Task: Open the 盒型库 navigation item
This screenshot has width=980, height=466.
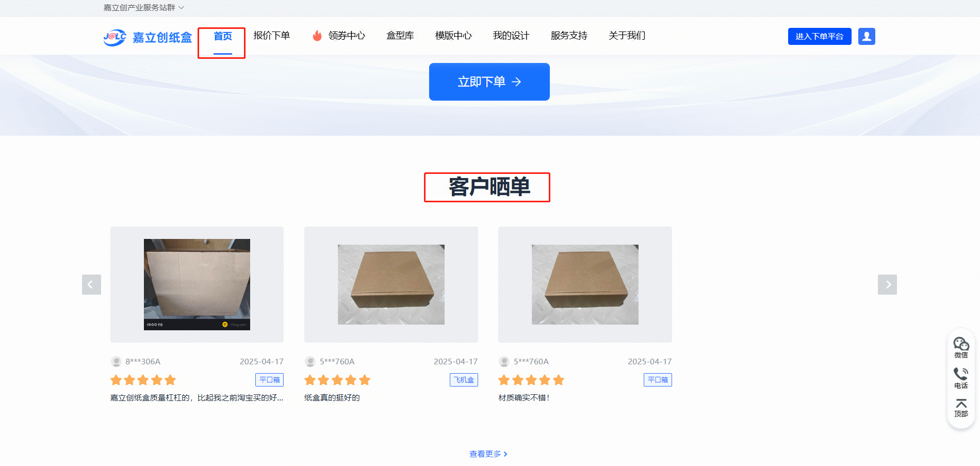Action: coord(400,36)
